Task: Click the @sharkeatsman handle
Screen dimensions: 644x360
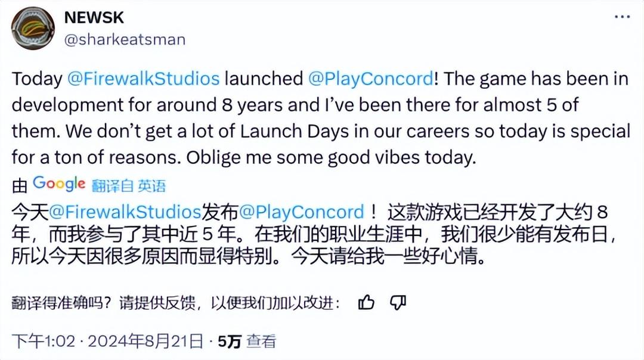Action: [124, 39]
